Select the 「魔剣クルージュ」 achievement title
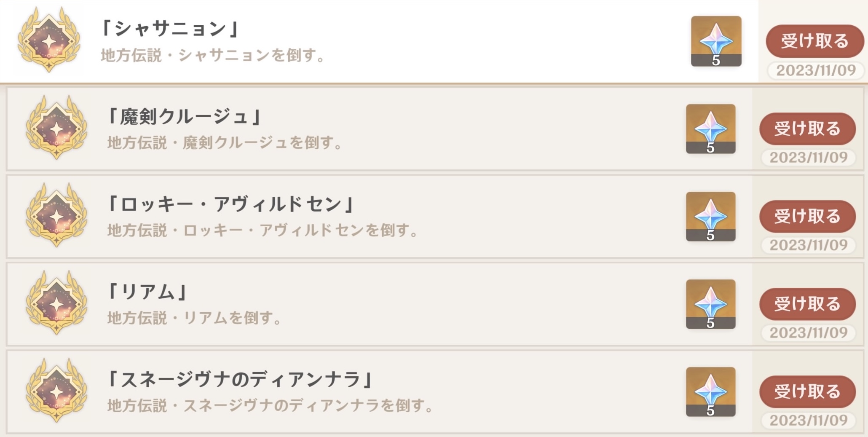This screenshot has width=868, height=437. click(x=184, y=117)
